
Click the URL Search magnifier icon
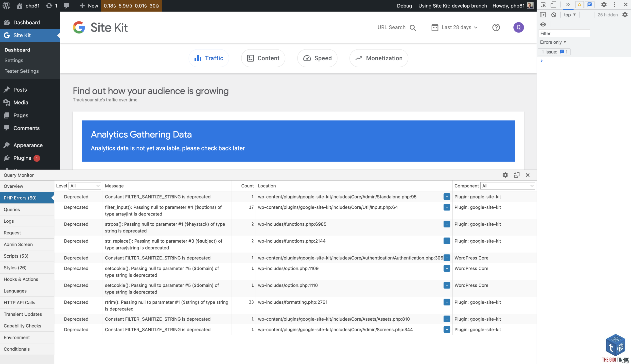pos(413,28)
